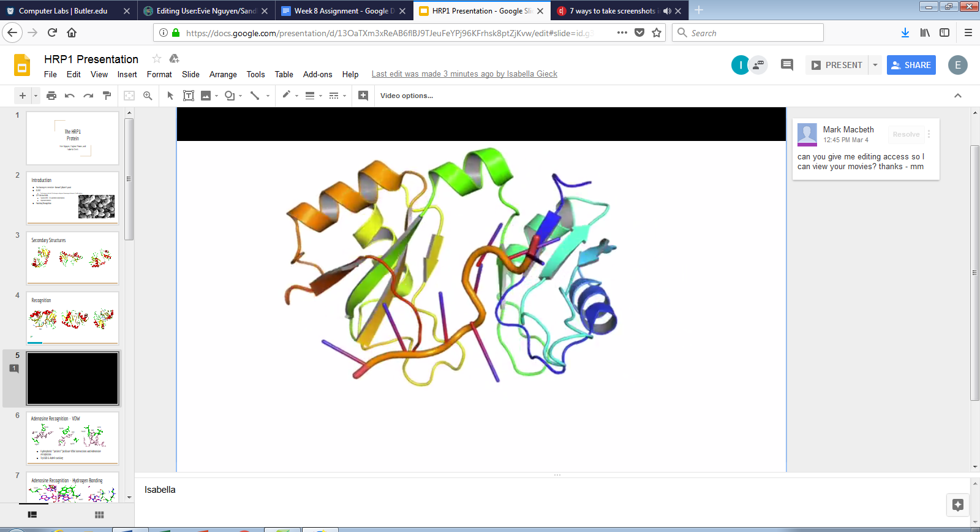Open the Arrange menu
The width and height of the screenshot is (980, 532).
[x=223, y=74]
